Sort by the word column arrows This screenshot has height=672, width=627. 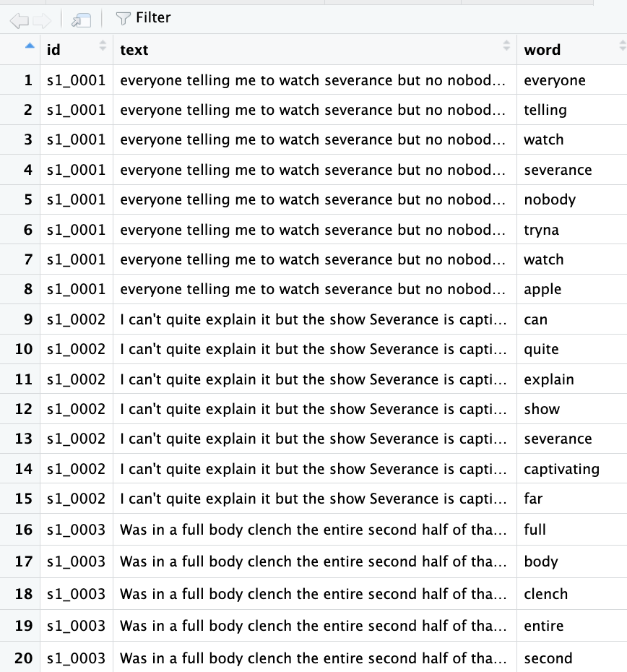[622, 46]
